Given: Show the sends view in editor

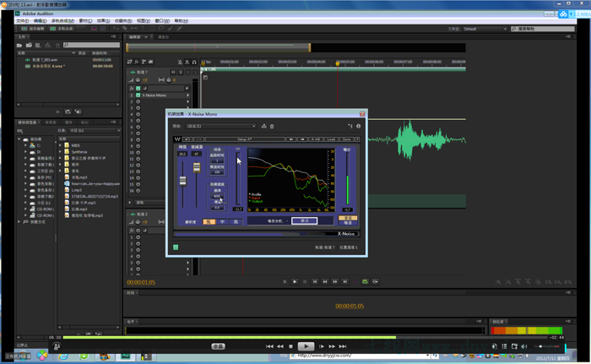Looking at the screenshot, I should click(144, 62).
